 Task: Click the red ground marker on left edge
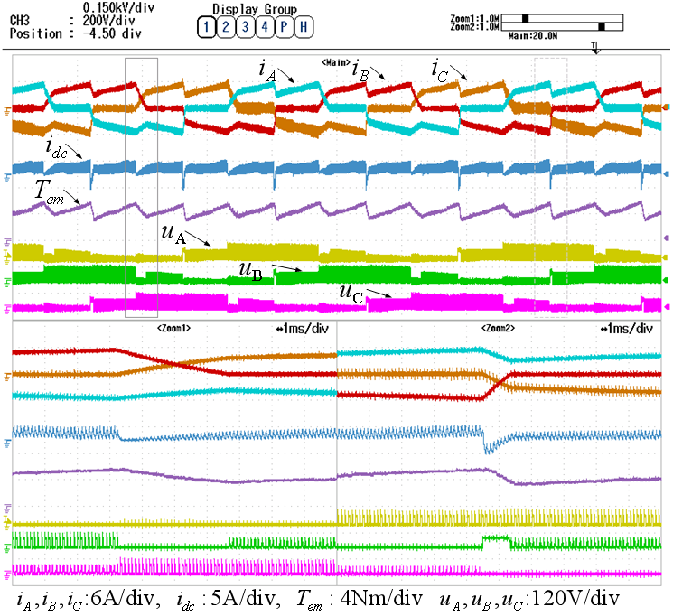point(8,111)
